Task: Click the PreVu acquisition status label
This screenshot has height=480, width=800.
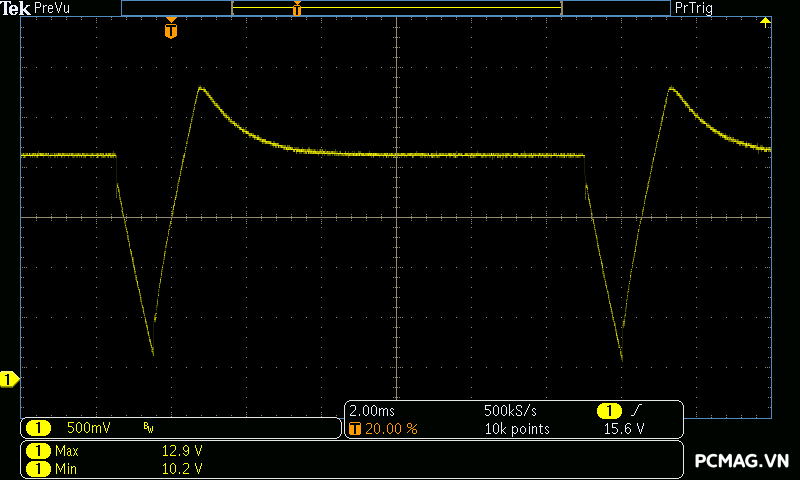Action: click(54, 8)
